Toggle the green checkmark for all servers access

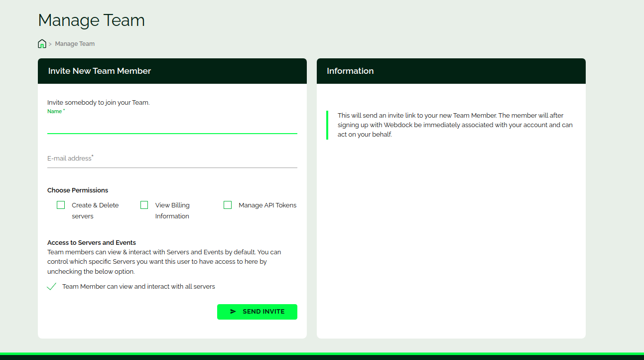coord(51,287)
